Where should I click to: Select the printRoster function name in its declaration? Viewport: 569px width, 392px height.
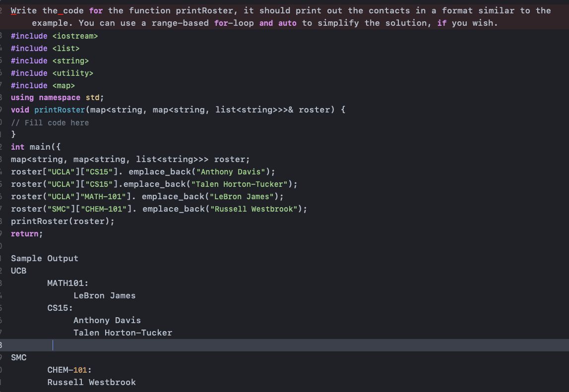tap(60, 110)
